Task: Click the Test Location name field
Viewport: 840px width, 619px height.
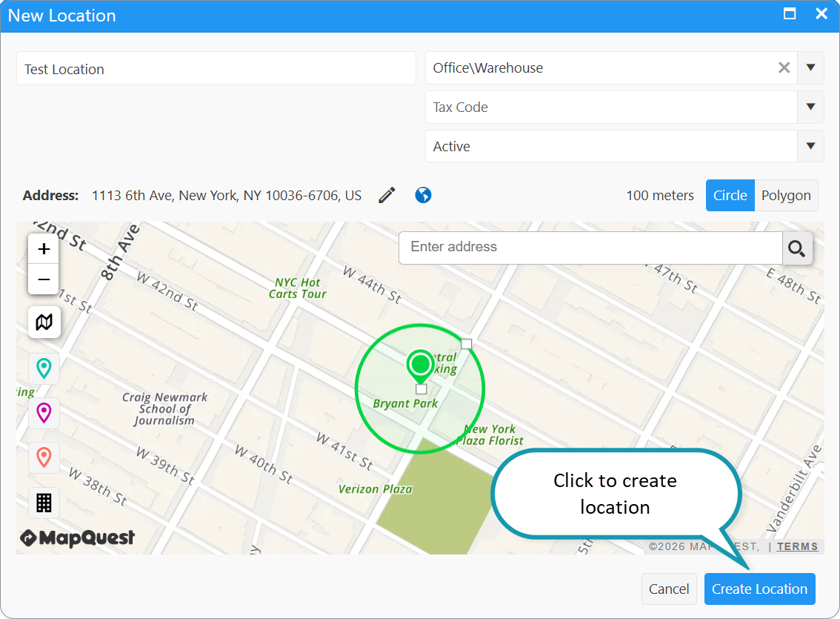Action: [216, 69]
